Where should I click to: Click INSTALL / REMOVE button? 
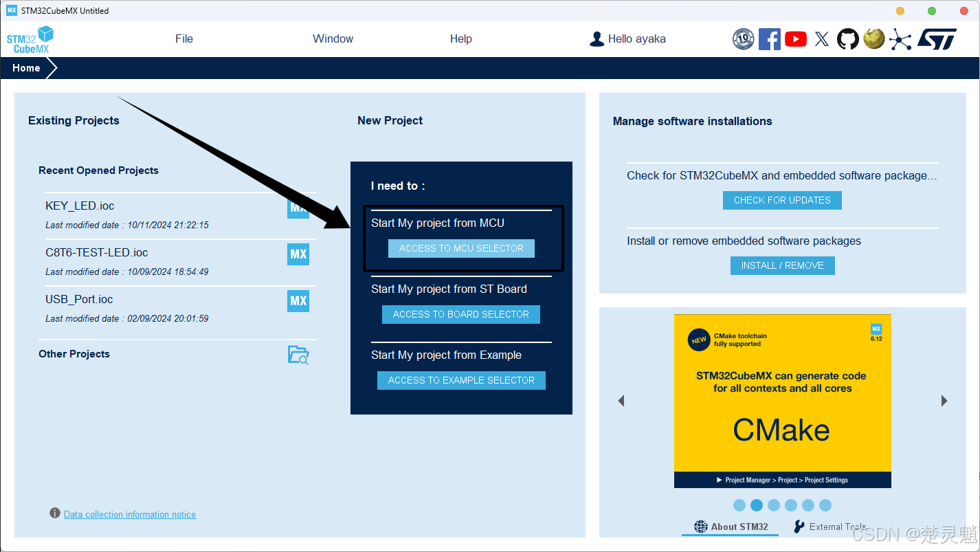[782, 265]
